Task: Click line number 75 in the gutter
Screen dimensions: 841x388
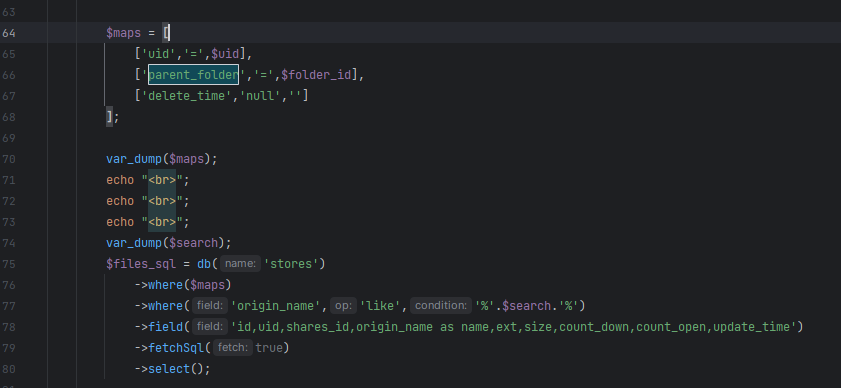Action: click(9, 264)
